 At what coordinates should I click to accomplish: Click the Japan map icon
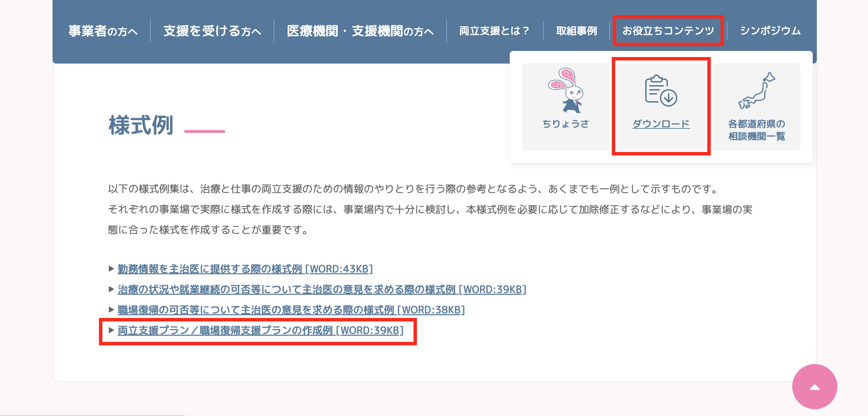click(757, 91)
